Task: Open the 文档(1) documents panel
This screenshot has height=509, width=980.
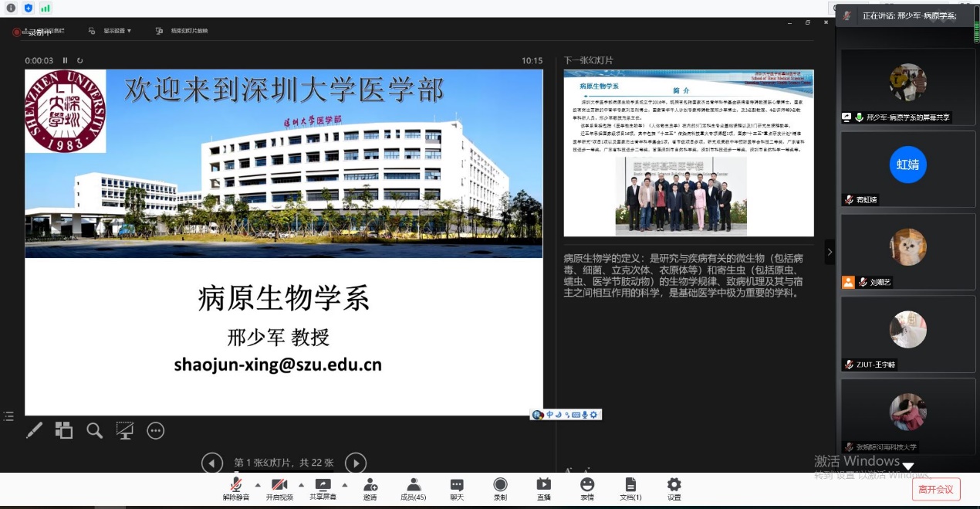Action: [x=630, y=489]
